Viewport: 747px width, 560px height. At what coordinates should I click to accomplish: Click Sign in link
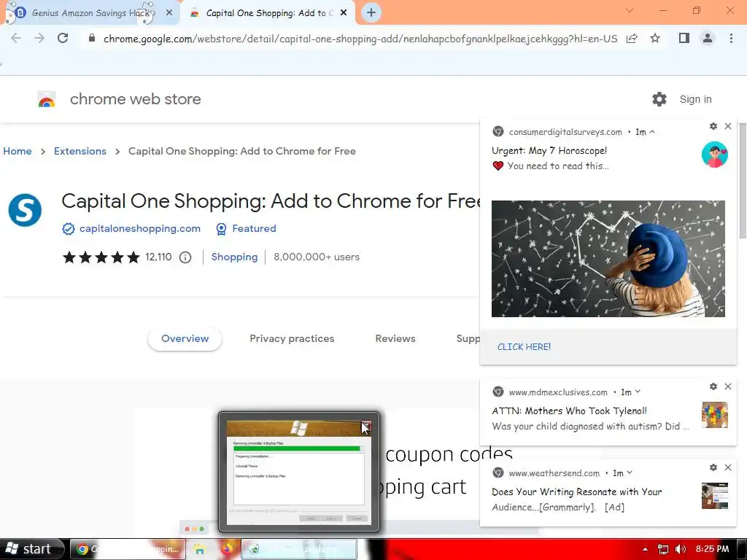coord(695,99)
